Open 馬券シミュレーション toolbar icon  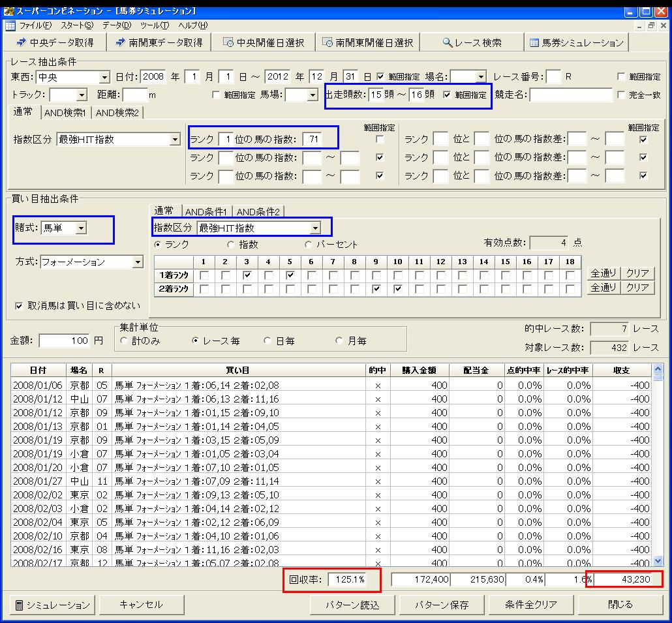[534, 42]
